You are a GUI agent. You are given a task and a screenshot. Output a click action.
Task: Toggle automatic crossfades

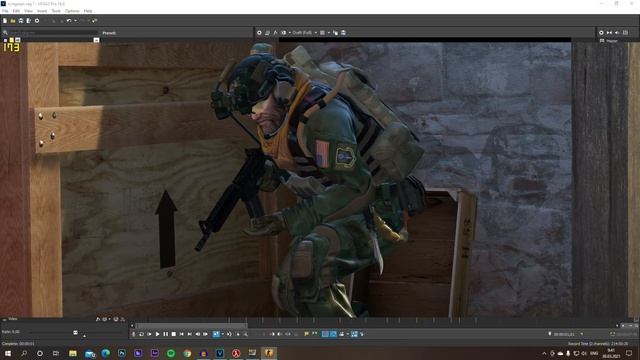pyautogui.click(x=333, y=334)
